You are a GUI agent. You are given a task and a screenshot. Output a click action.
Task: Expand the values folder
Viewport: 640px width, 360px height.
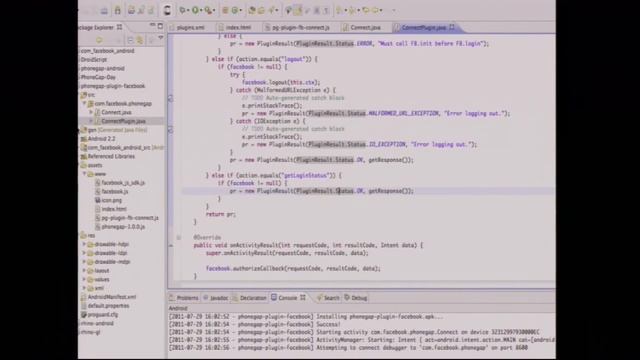(84, 280)
